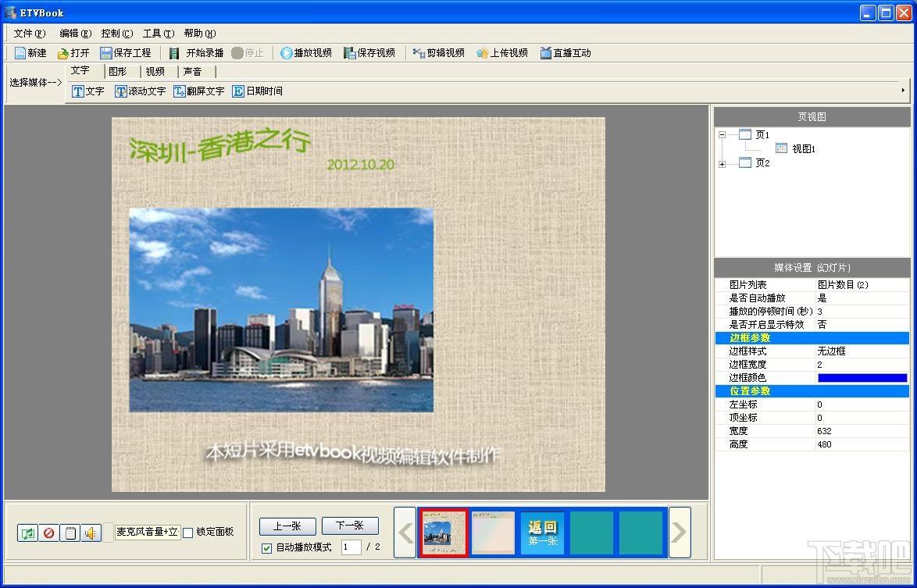Click 边框宽度 value 2
Screen dimensions: 917x588
(x=820, y=365)
